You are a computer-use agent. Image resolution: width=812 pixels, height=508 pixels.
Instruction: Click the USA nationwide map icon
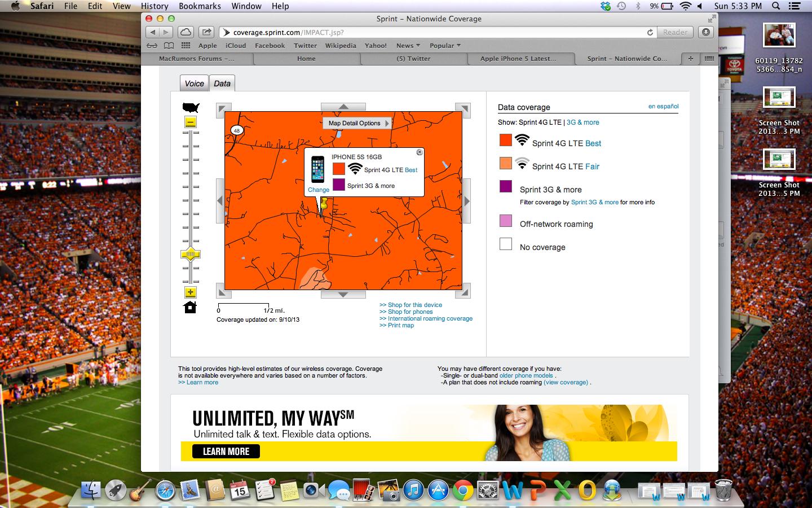point(191,107)
